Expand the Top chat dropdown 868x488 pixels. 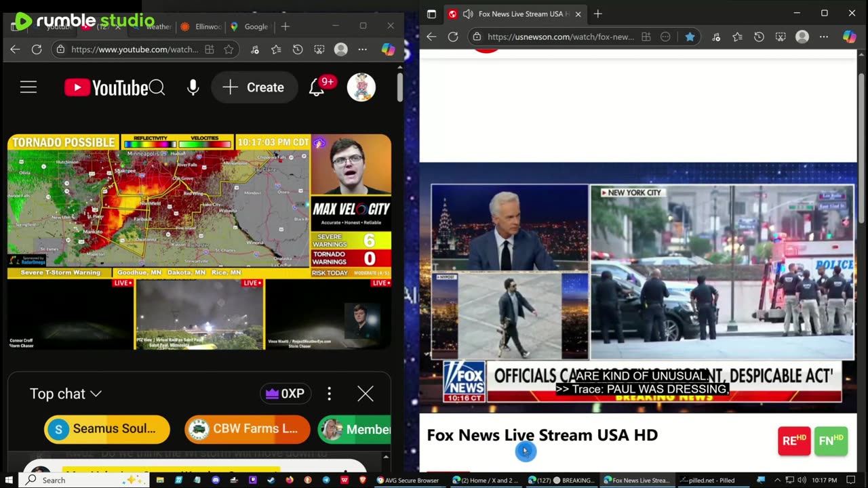tap(66, 394)
